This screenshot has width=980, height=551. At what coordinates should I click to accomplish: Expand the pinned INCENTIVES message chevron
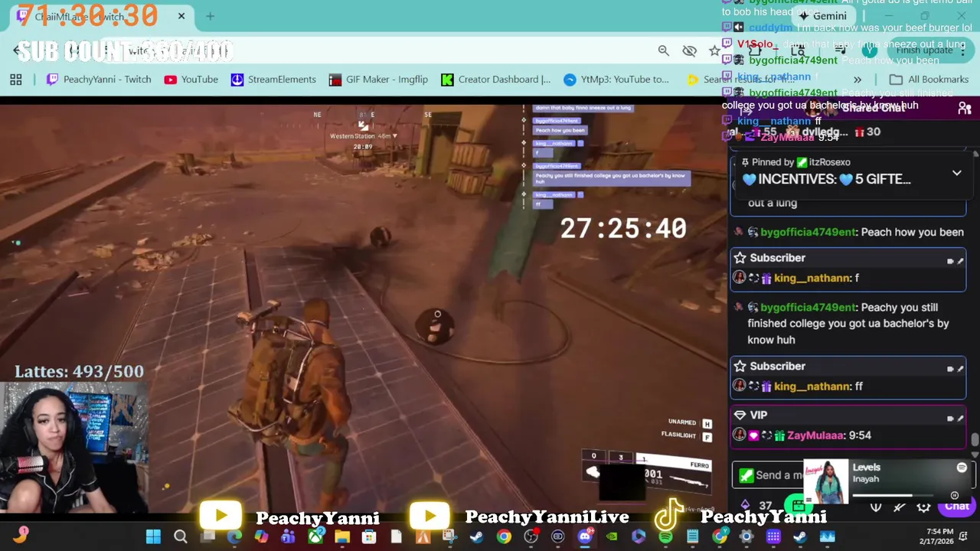point(956,173)
